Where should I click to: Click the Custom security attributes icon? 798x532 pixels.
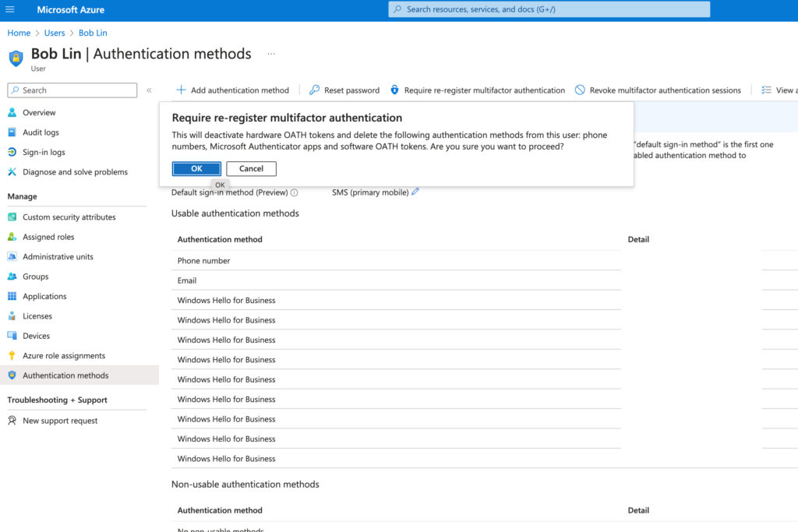click(x=12, y=217)
